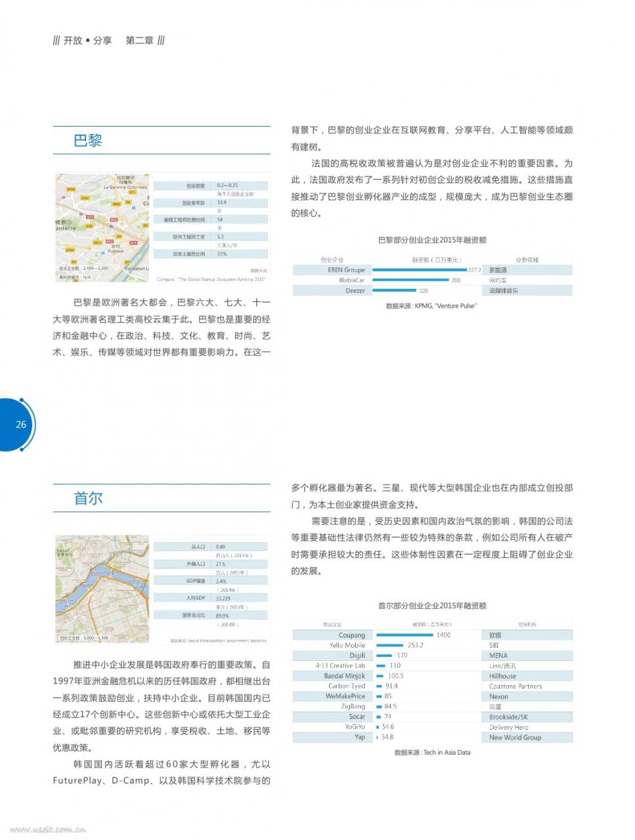
Task: Click the EREN Groupe funding bar in Paris chart
Action: [x=420, y=270]
